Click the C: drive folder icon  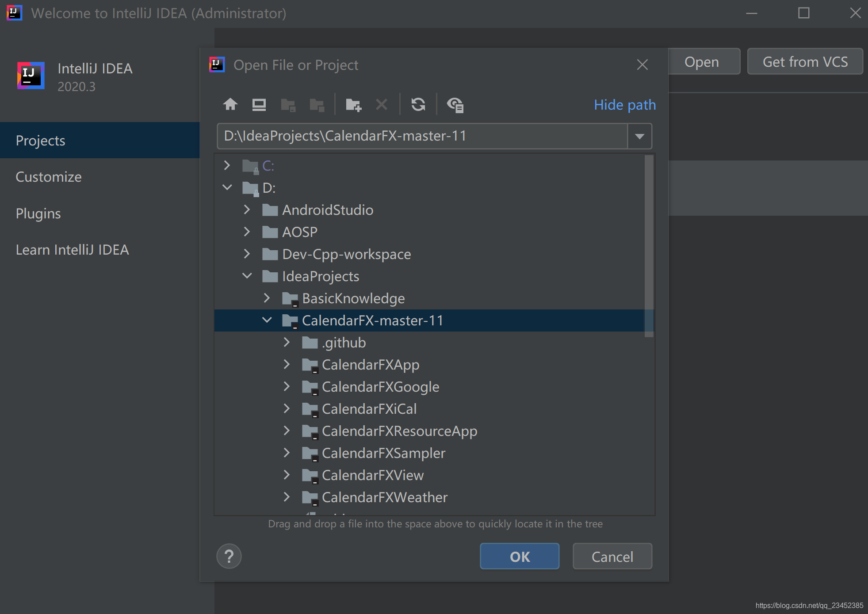[250, 166]
